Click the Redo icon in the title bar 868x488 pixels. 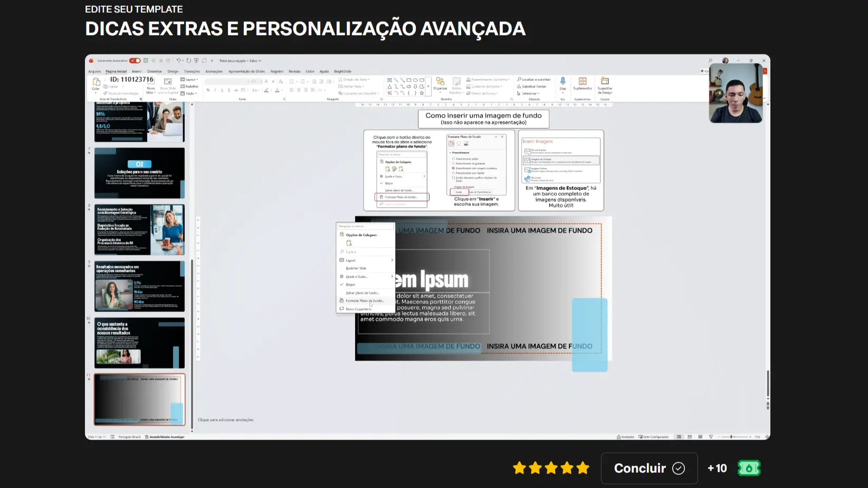[x=188, y=61]
